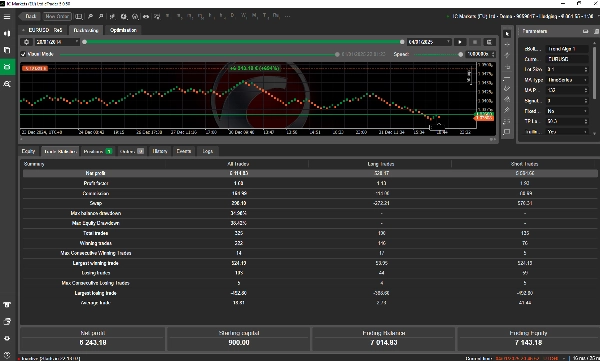Image resolution: width=600 pixels, height=361 pixels.
Task: Click the MA Period stepper arrows
Action: 586,90
